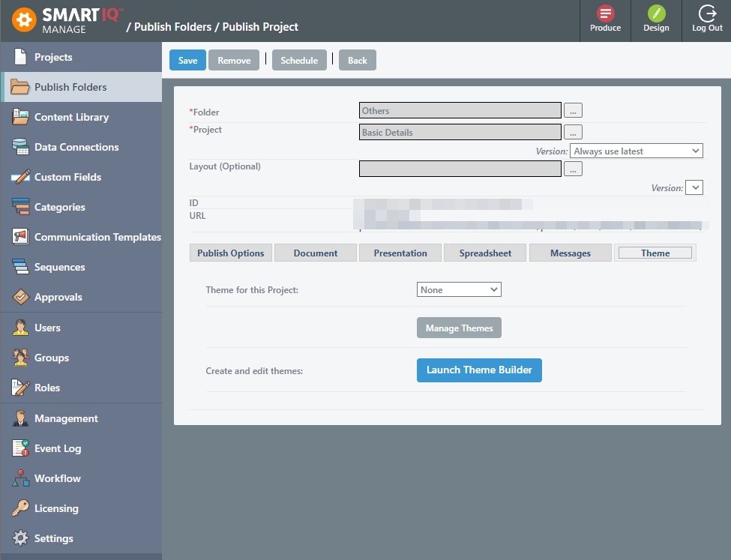This screenshot has height=560, width=731.
Task: Switch to the Document tab
Action: click(315, 253)
